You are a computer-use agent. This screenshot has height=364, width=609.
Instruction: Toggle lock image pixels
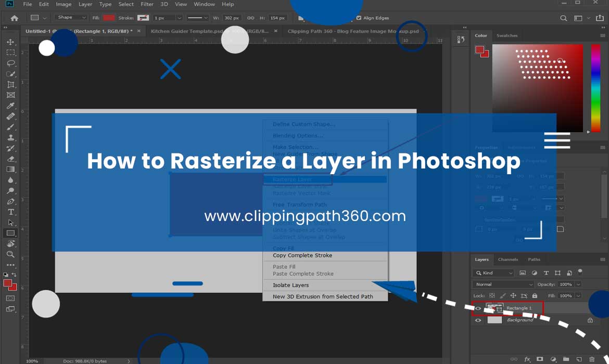coord(503,296)
